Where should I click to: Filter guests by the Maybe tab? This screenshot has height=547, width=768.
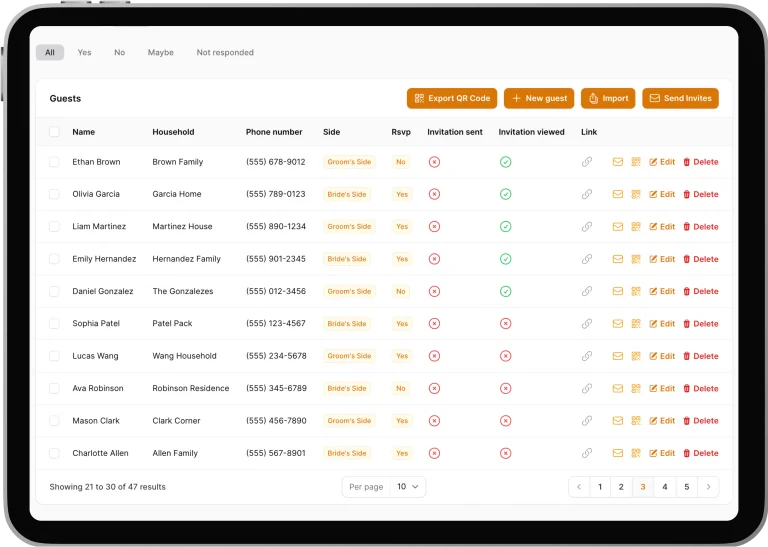(x=160, y=53)
